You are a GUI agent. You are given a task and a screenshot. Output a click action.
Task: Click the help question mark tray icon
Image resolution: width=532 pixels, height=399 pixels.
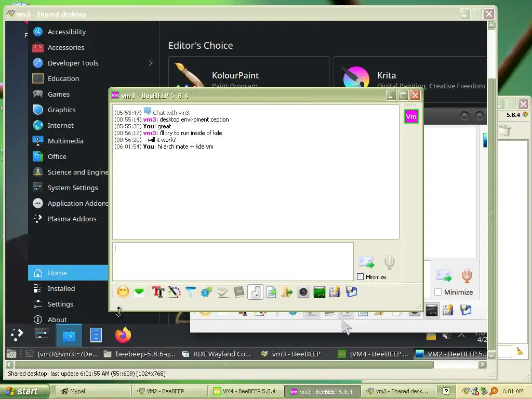[x=446, y=392]
